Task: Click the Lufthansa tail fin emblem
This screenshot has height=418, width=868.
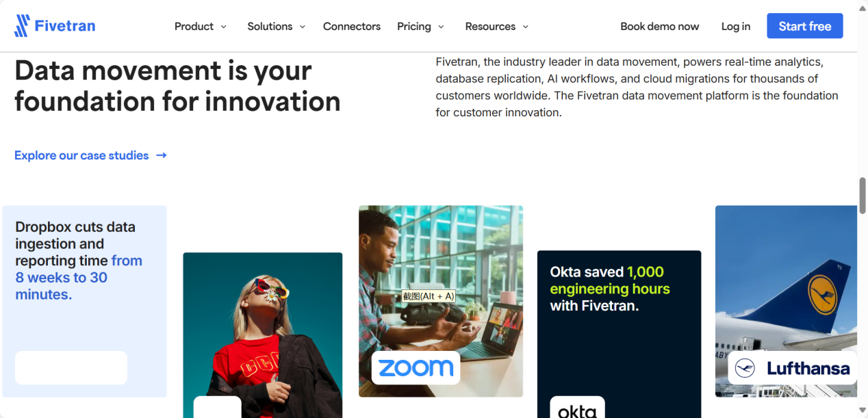Action: pyautogui.click(x=823, y=295)
